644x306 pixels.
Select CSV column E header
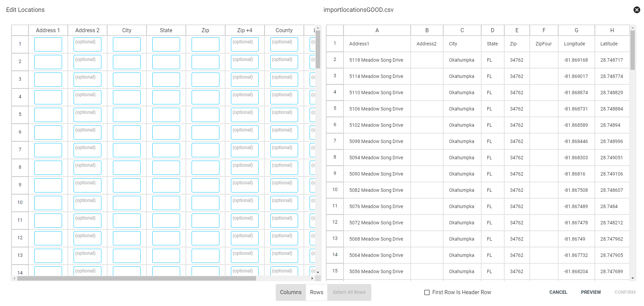[x=517, y=30]
